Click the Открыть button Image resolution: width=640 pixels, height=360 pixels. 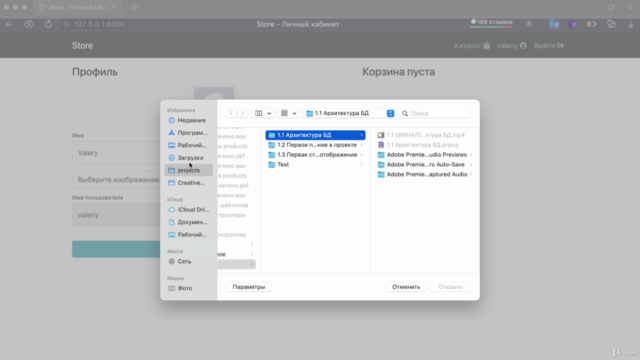click(450, 287)
